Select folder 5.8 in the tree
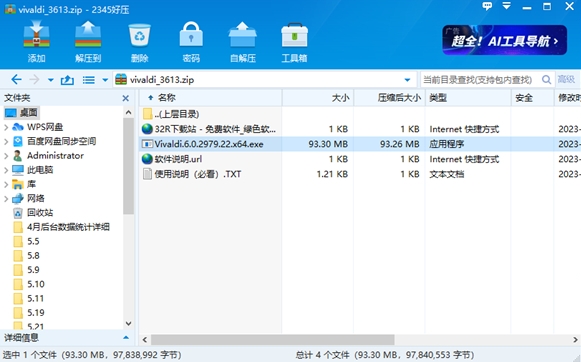This screenshot has height=362, width=581. tap(26, 256)
